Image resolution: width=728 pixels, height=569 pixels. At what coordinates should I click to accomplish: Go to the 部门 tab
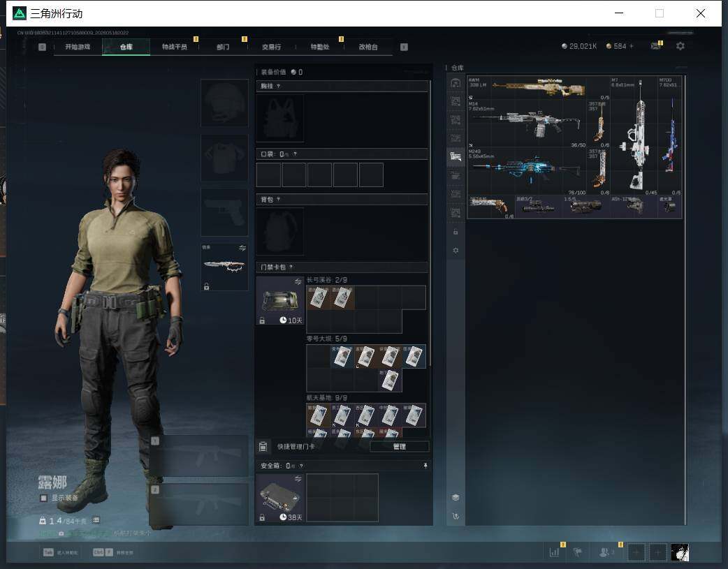pyautogui.click(x=223, y=47)
